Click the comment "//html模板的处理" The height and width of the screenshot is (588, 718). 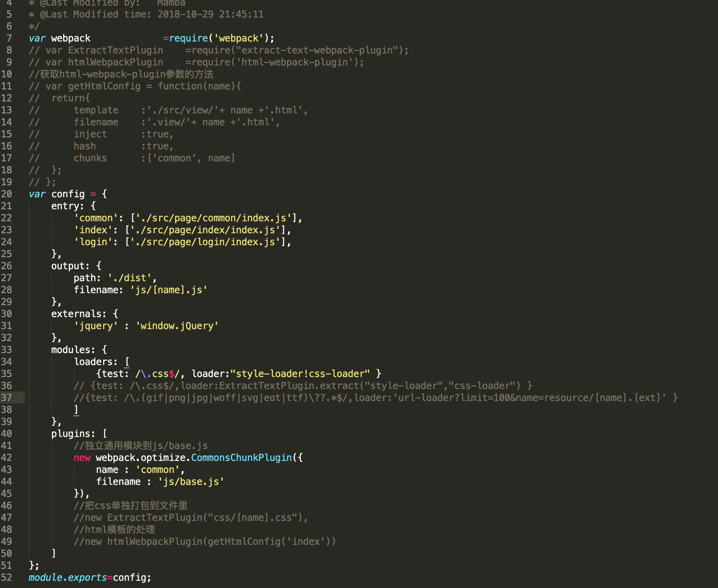(114, 530)
